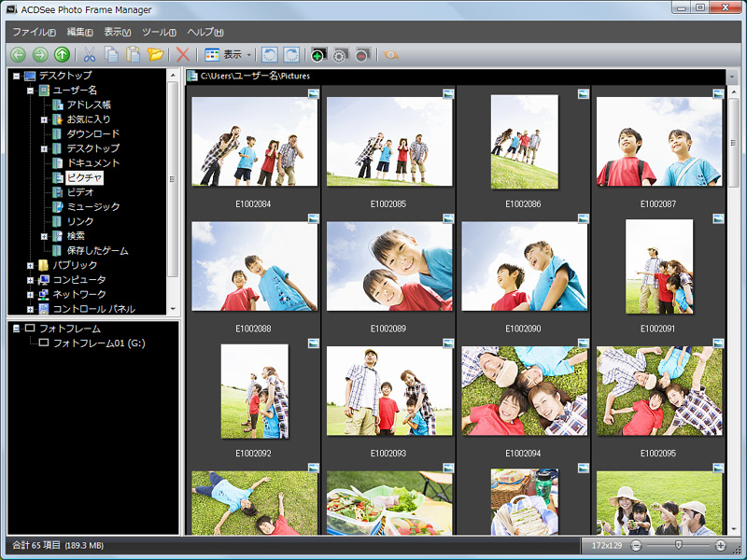Rotate the image clockwise
The image size is (747, 560).
(x=291, y=54)
